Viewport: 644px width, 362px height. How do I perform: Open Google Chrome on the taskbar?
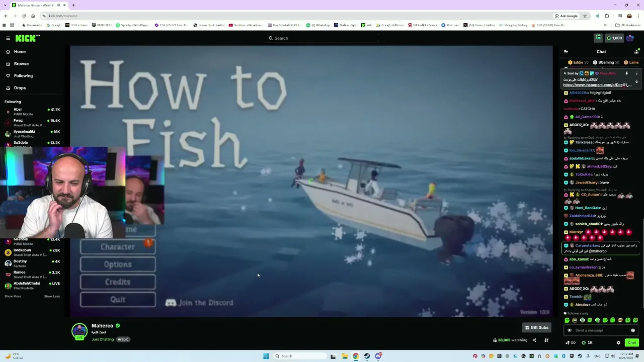[356, 356]
